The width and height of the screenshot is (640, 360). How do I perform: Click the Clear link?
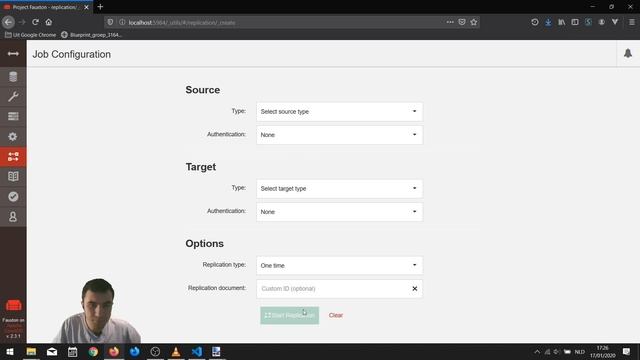point(336,315)
